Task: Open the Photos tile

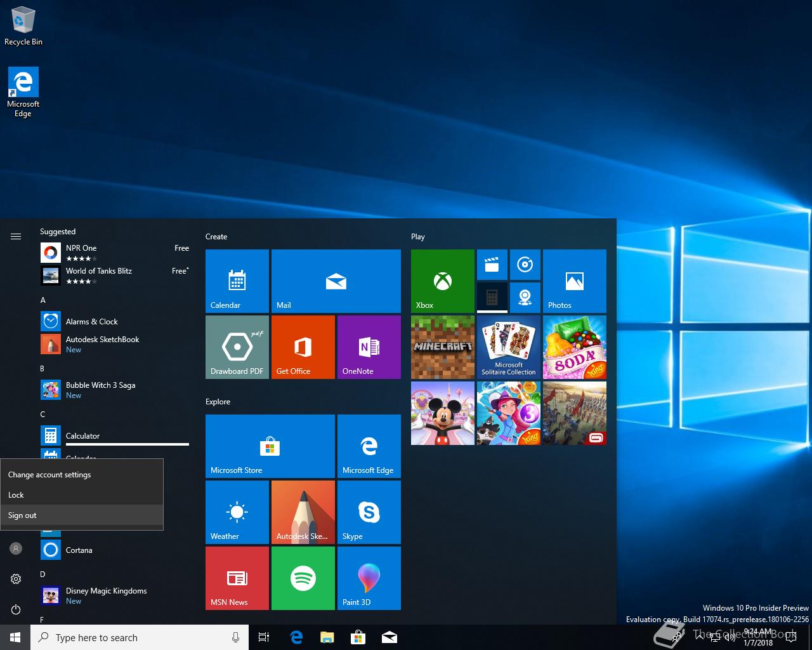Action: (575, 281)
